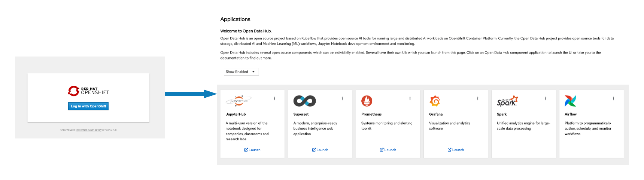The image size is (644, 180).
Task: Click the Grafana logo icon
Action: tap(435, 101)
